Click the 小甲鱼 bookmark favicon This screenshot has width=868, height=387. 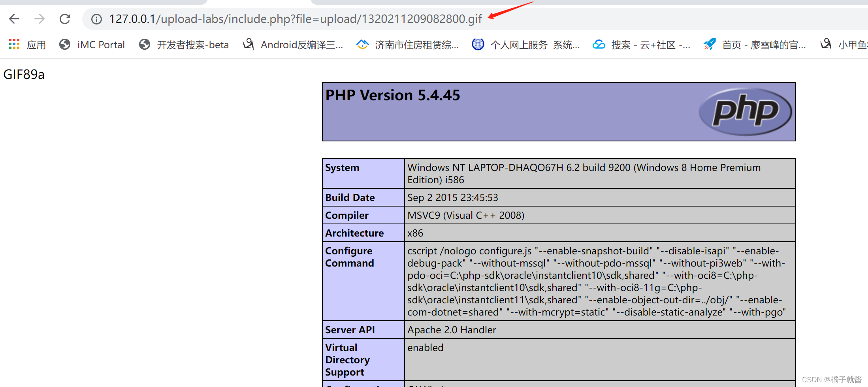tap(826, 44)
